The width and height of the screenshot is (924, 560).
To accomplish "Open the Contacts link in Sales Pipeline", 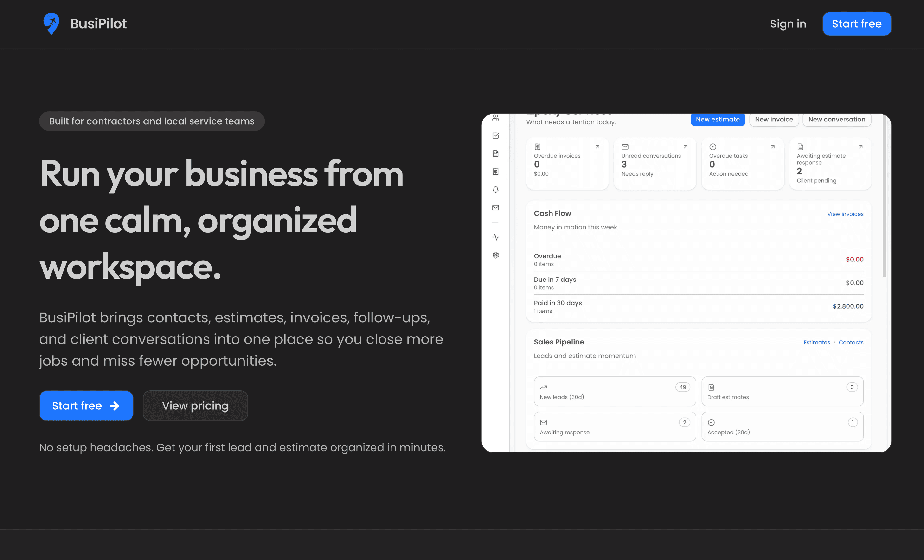I will [851, 342].
